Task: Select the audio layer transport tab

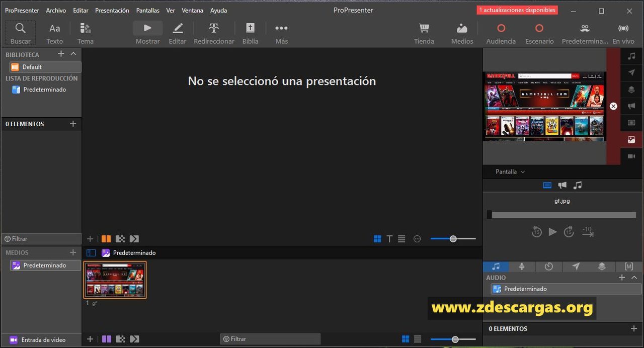Action: tap(578, 185)
